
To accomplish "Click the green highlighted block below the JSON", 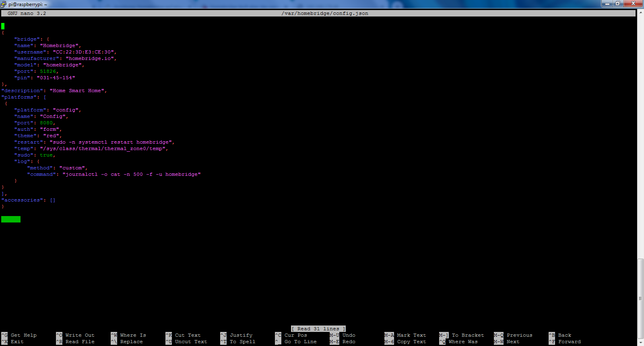I will [x=11, y=219].
